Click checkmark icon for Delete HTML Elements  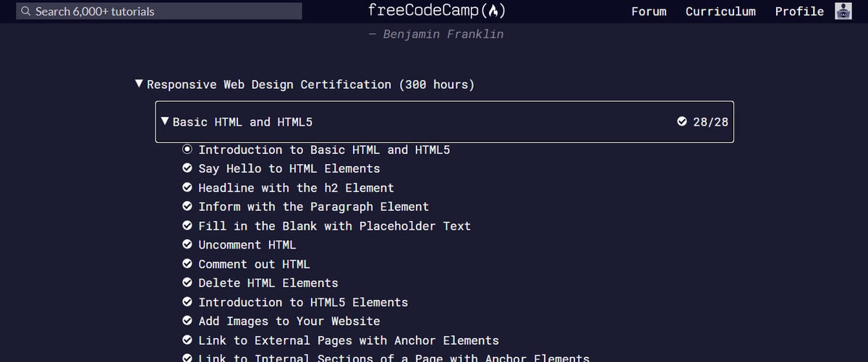coord(187,283)
